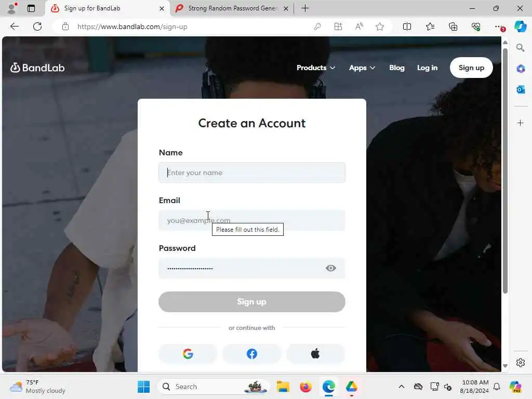The height and width of the screenshot is (399, 532).
Task: Open the apps available grid icon
Action: point(338,26)
